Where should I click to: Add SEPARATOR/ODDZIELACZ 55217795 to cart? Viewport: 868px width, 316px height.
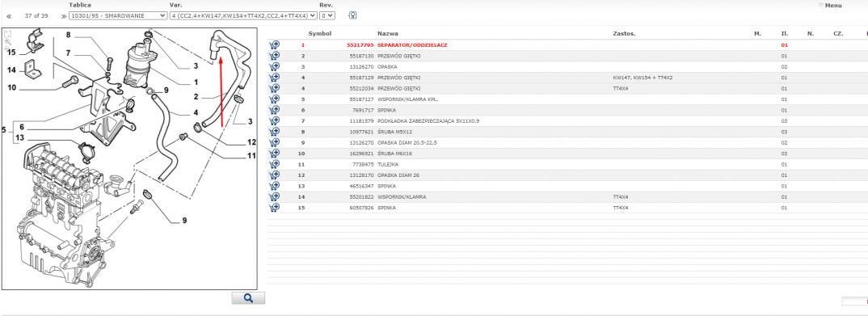(x=274, y=44)
